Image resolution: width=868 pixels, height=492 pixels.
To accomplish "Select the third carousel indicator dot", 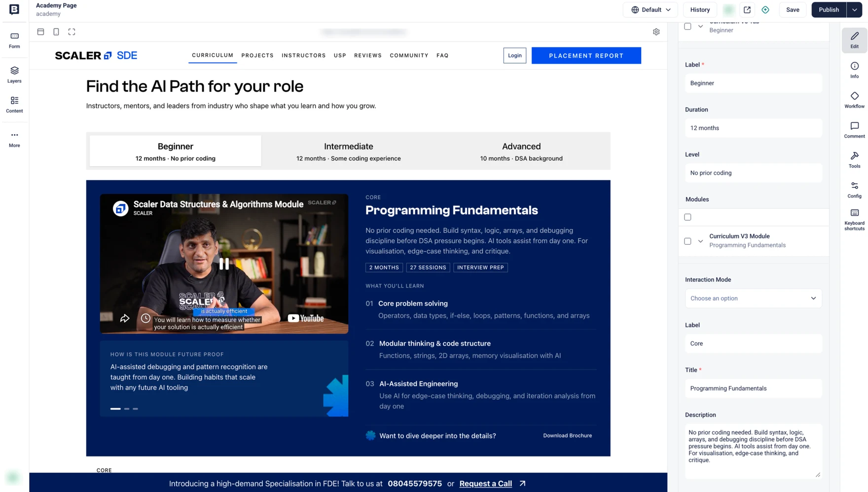I will coord(135,409).
